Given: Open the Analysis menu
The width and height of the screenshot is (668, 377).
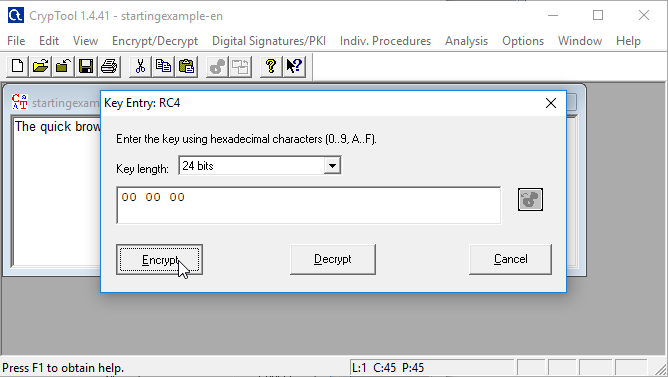Looking at the screenshot, I should coord(466,41).
